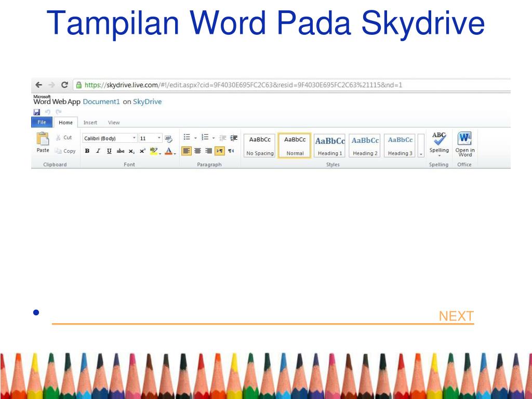This screenshot has height=399, width=532.
Task: Expand the Bullets dropdown arrow
Action: click(195, 138)
